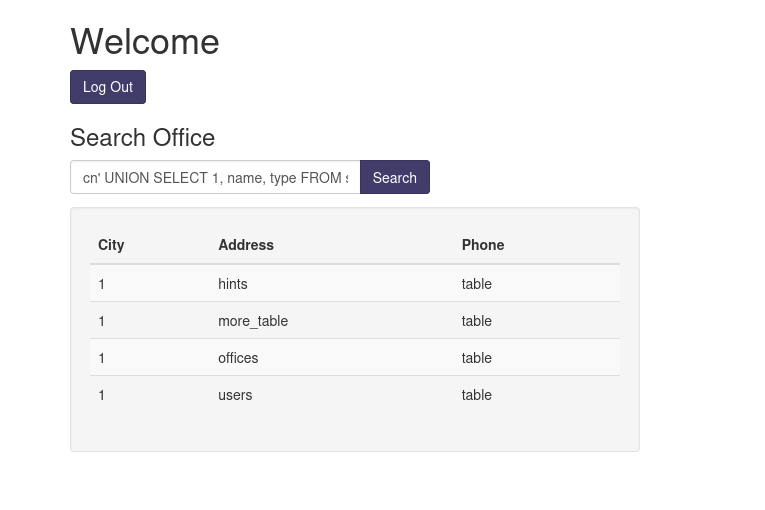Viewport: 765px width, 510px height.
Task: Click the City value in offices row
Action: pos(101,358)
